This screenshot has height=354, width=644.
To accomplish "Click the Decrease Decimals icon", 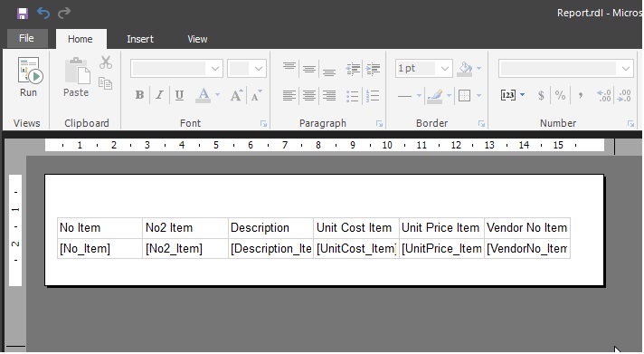I will pos(624,96).
